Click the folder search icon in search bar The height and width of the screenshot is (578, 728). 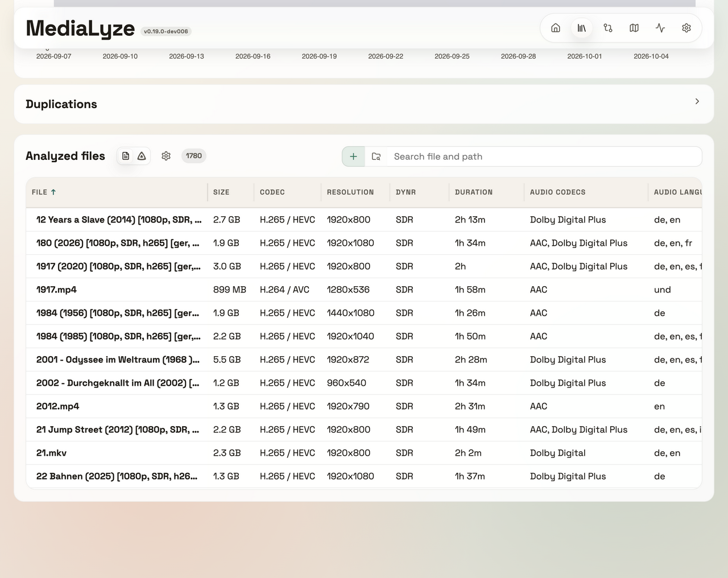point(376,156)
